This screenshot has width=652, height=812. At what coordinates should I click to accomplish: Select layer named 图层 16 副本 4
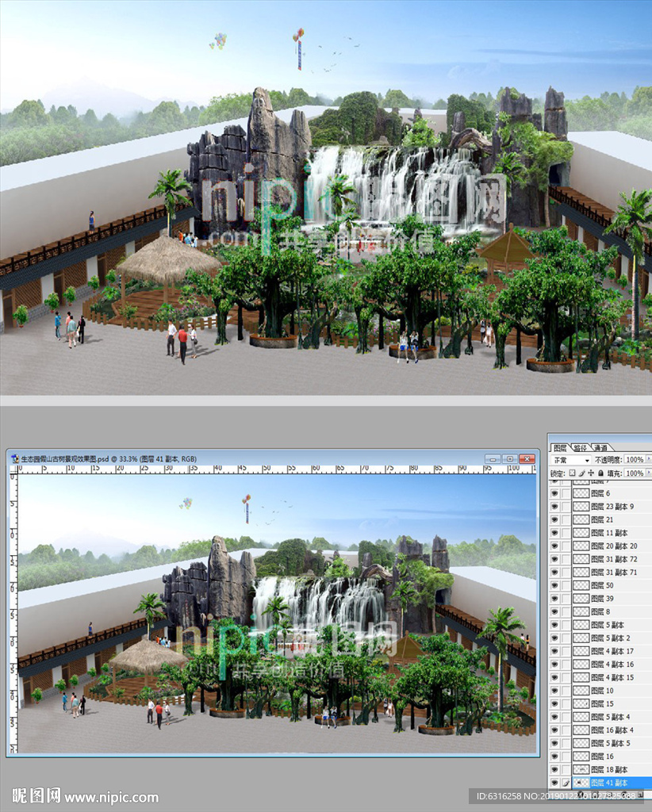612,730
